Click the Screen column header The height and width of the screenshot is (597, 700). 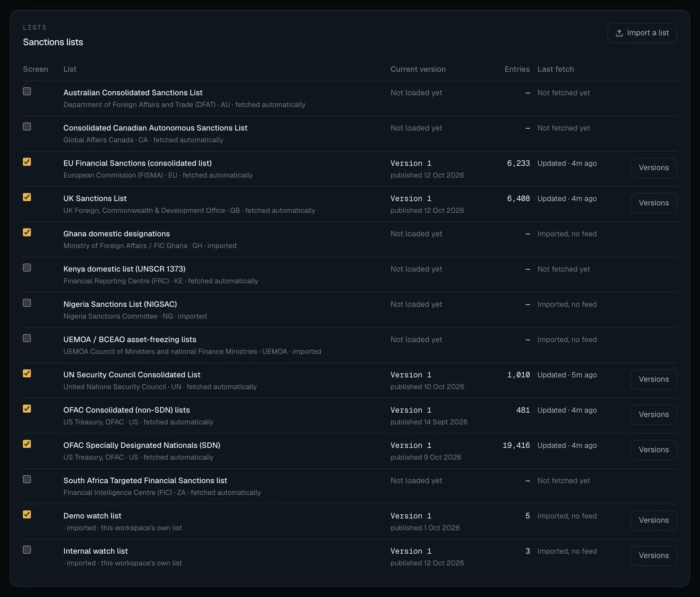35,69
